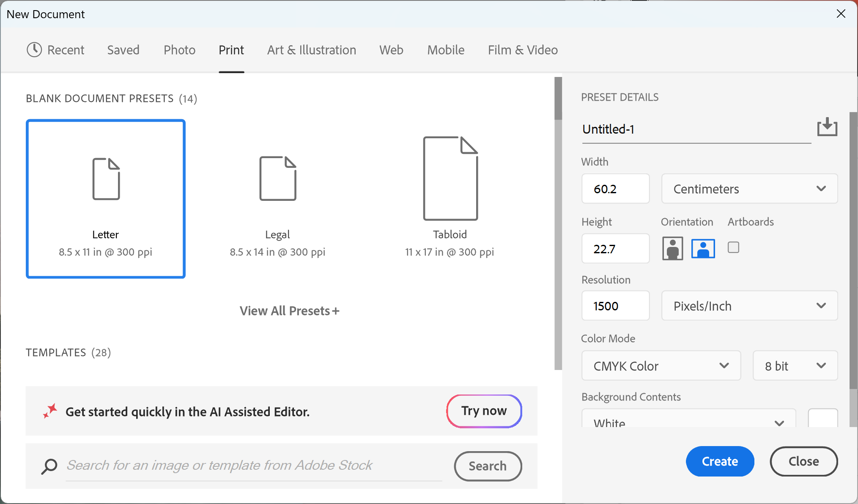Click the Create button
The height and width of the screenshot is (504, 858).
pos(720,461)
